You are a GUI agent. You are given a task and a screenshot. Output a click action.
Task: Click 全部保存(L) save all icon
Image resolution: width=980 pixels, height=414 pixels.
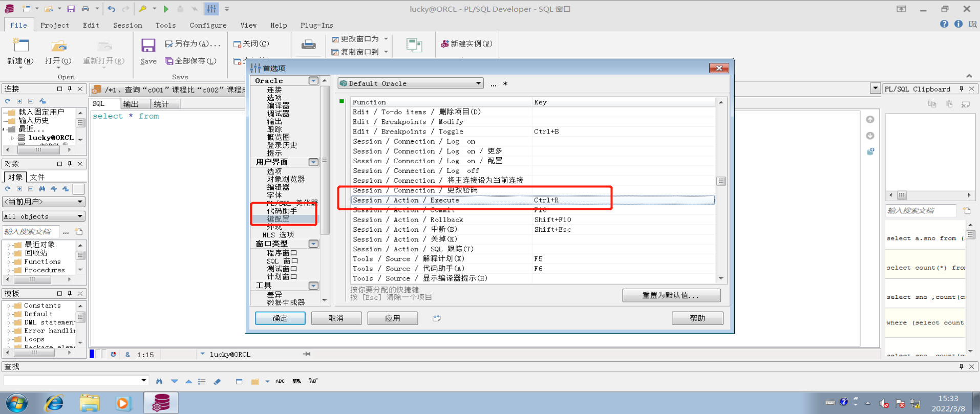[x=169, y=61]
